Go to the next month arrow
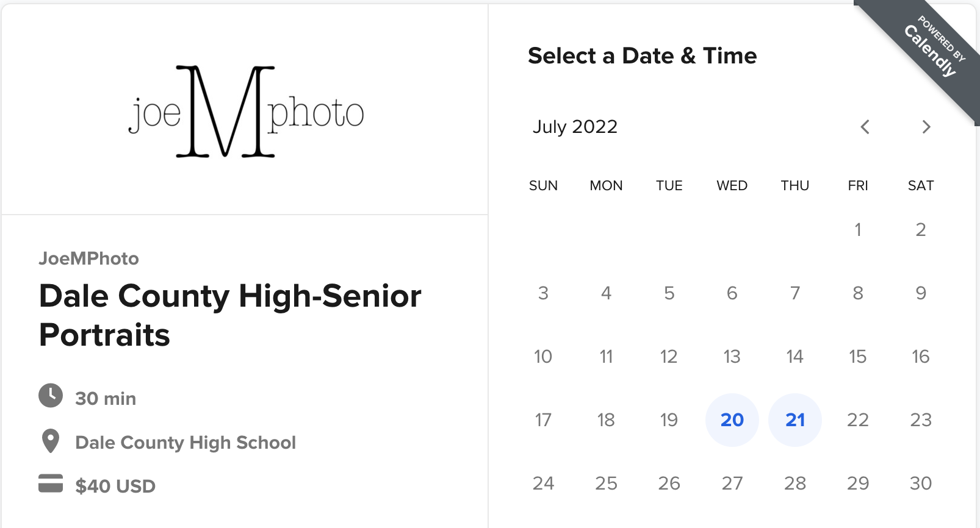Screen dimensions: 980x528 (x=926, y=127)
